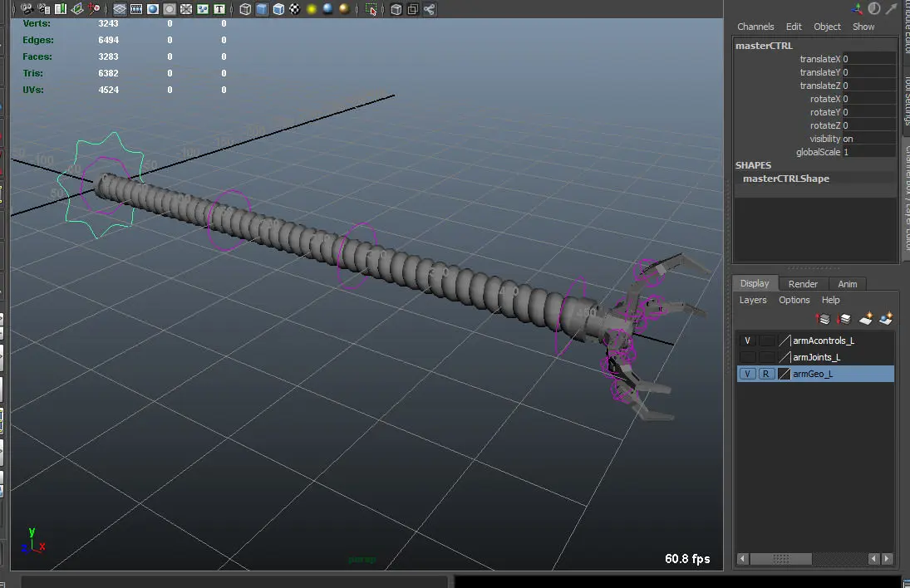This screenshot has height=588, width=910.
Task: Switch to the Display layer tab
Action: (755, 283)
